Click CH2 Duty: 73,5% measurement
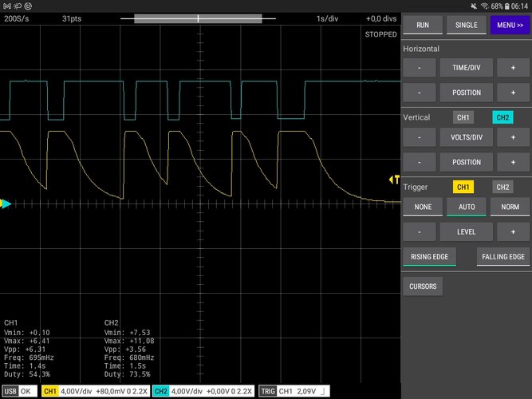Viewport: 532px width, 399px height. [128, 374]
